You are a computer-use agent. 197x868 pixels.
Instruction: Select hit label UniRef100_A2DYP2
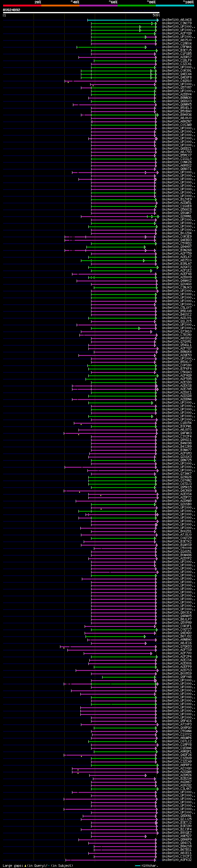point(177,558)
